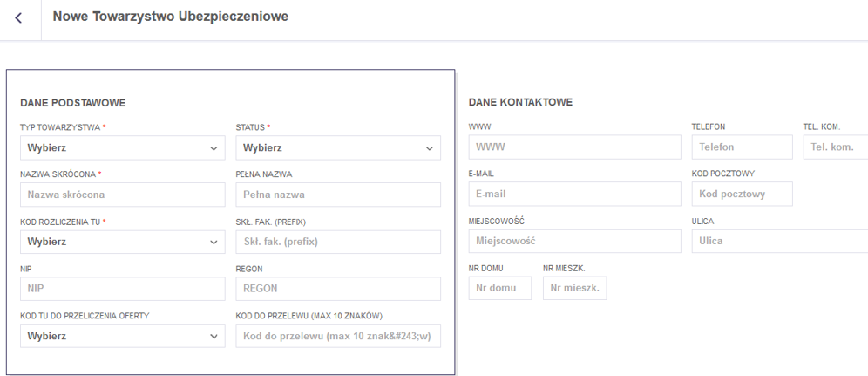Click the Nazwa skrócona input field
Screen dimensions: 868x376
122,195
